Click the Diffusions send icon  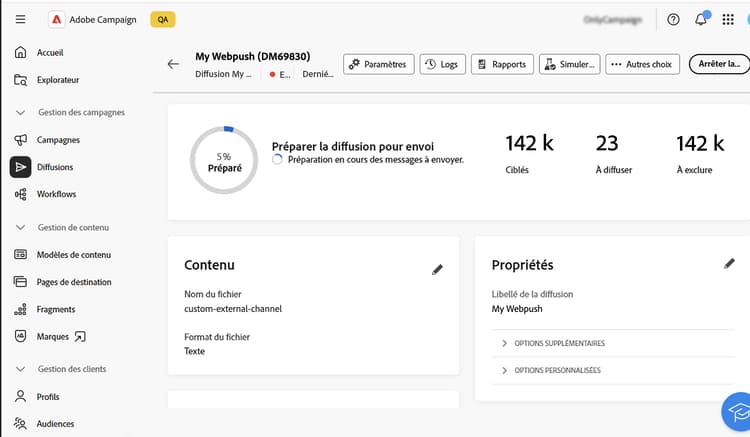pyautogui.click(x=21, y=167)
